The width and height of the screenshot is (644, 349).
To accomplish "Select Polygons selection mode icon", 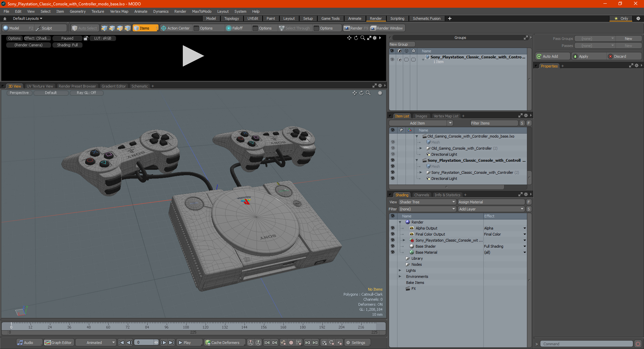I will coord(120,28).
